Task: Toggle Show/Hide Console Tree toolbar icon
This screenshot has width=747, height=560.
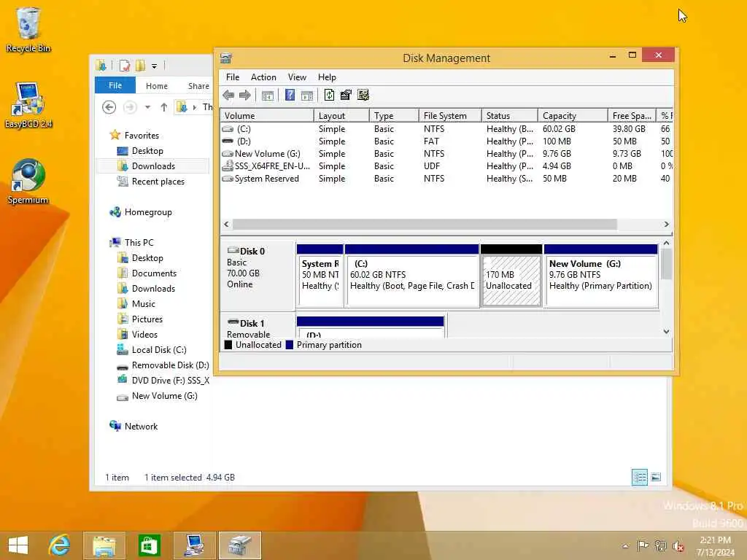Action: point(268,96)
